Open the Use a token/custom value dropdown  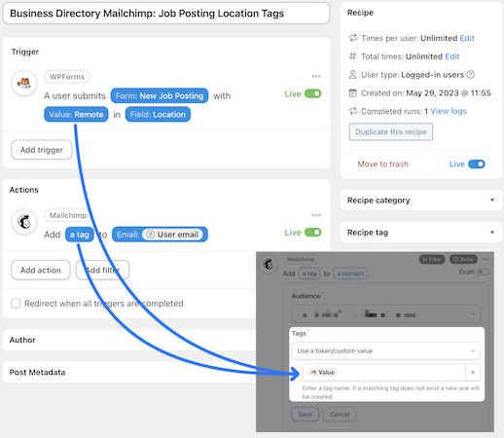pyautogui.click(x=386, y=350)
